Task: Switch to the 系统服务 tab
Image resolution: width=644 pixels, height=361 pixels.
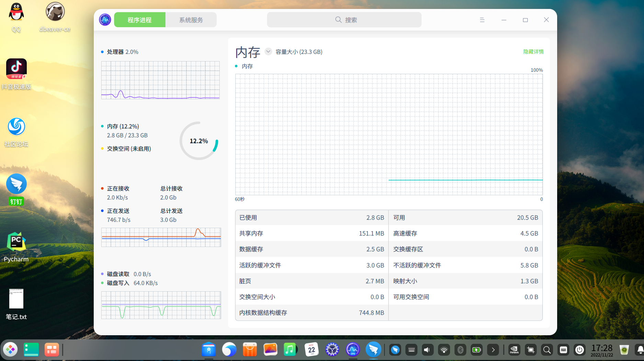Action: click(x=191, y=20)
